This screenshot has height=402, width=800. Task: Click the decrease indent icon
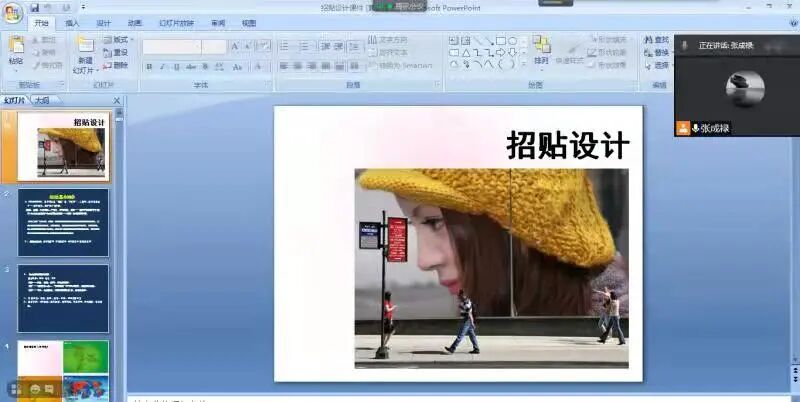click(326, 46)
